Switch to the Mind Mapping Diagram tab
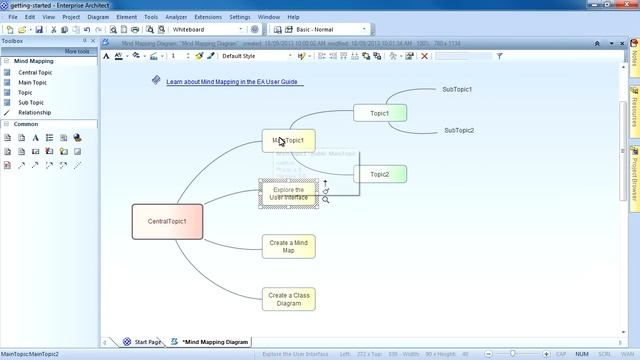This screenshot has height=360, width=640. pyautogui.click(x=210, y=342)
